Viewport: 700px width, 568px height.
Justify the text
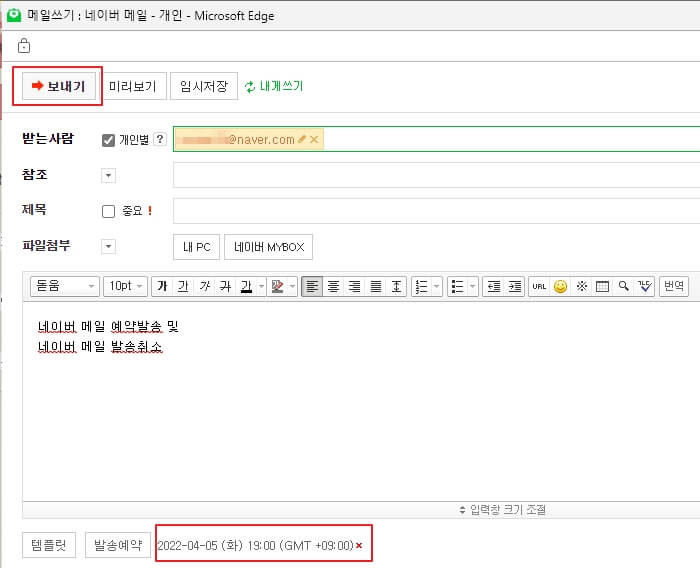point(376,286)
